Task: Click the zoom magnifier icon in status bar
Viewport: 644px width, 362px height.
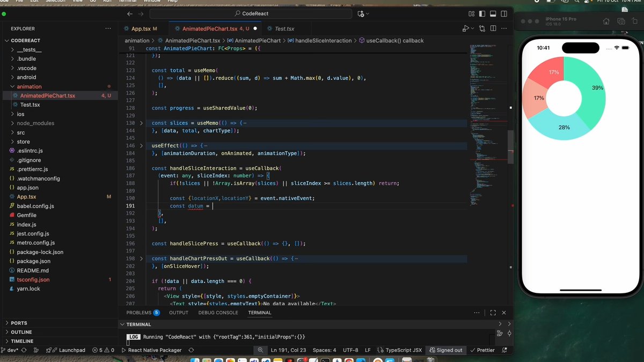Action: pos(260,350)
